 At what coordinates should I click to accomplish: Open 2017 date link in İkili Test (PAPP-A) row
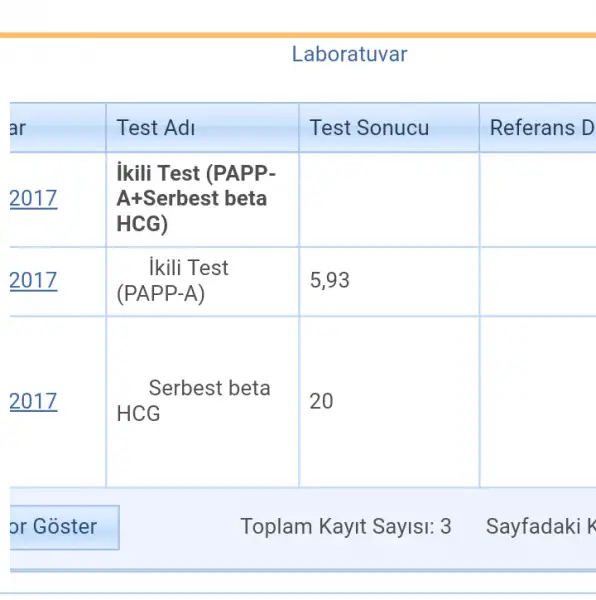[x=33, y=280]
